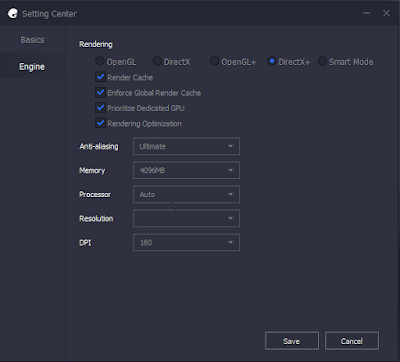This screenshot has width=400, height=362.
Task: Click the Setting Center title text
Action: pos(49,14)
